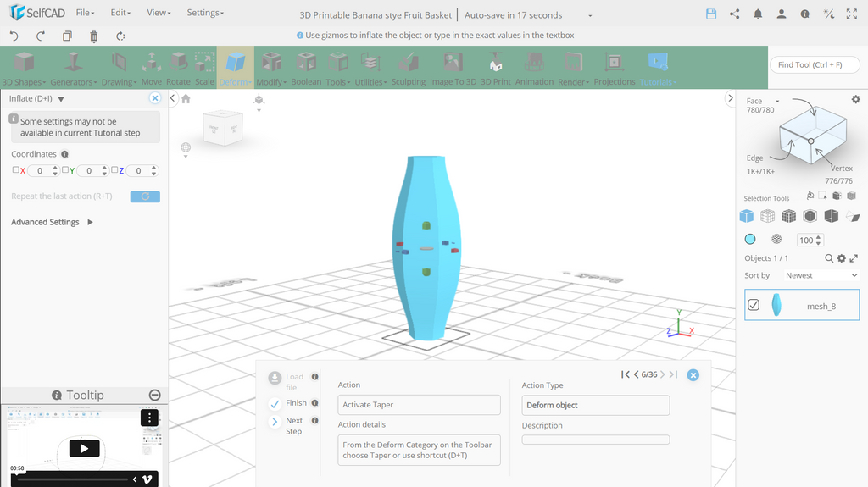Choose solid color display circle
Image resolution: width=868 pixels, height=487 pixels.
[x=750, y=239]
